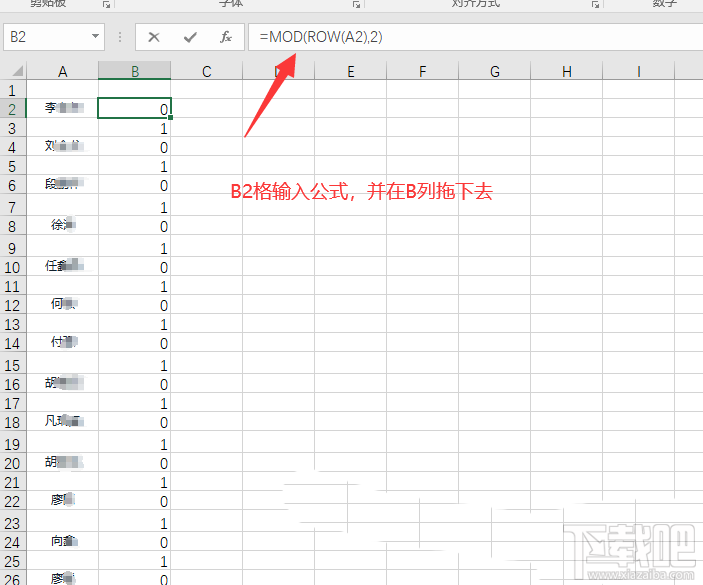This screenshot has width=703, height=585.
Task: Select column B header
Action: [x=135, y=71]
